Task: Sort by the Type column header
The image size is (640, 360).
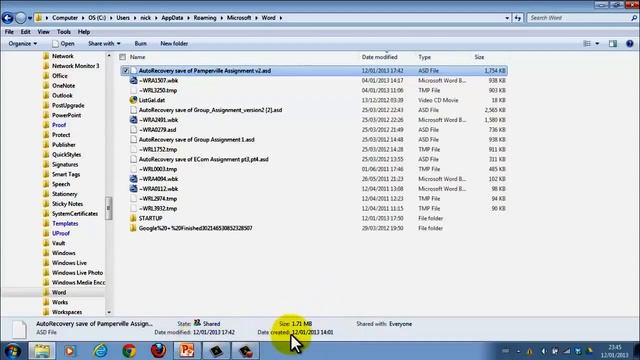Action: pos(424,57)
